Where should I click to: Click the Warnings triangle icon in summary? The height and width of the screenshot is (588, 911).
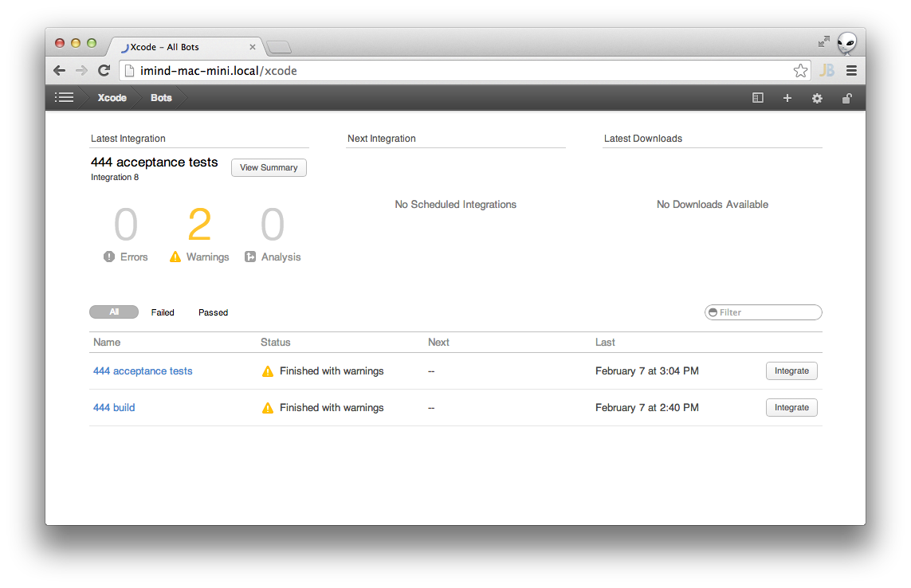(175, 257)
